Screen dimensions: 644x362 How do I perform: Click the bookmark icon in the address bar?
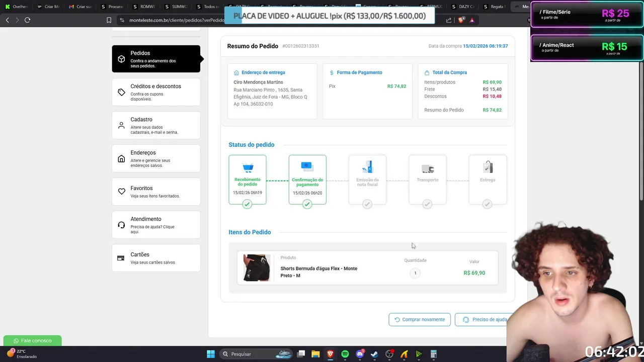109,20
